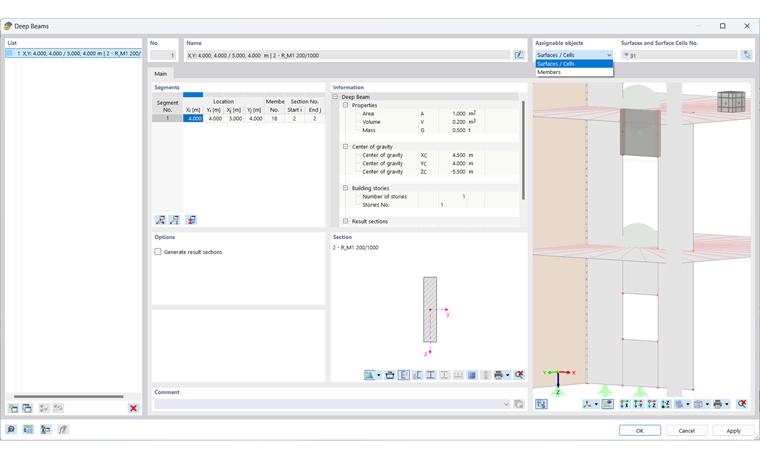This screenshot has height=459, width=760.
Task: Select deep beam 1 in List
Action: point(73,53)
